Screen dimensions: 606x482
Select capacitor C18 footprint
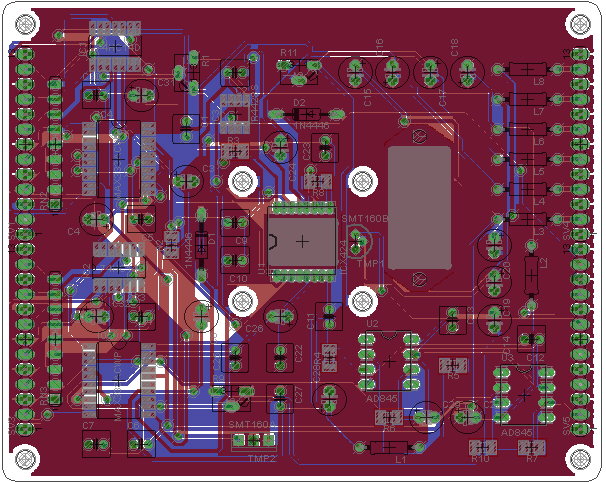[467, 72]
